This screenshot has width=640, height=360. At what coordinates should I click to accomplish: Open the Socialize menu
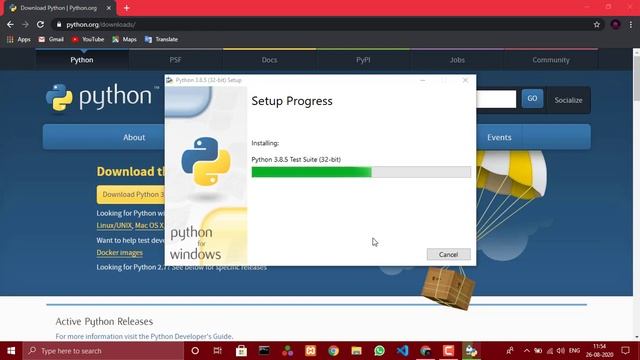point(568,100)
